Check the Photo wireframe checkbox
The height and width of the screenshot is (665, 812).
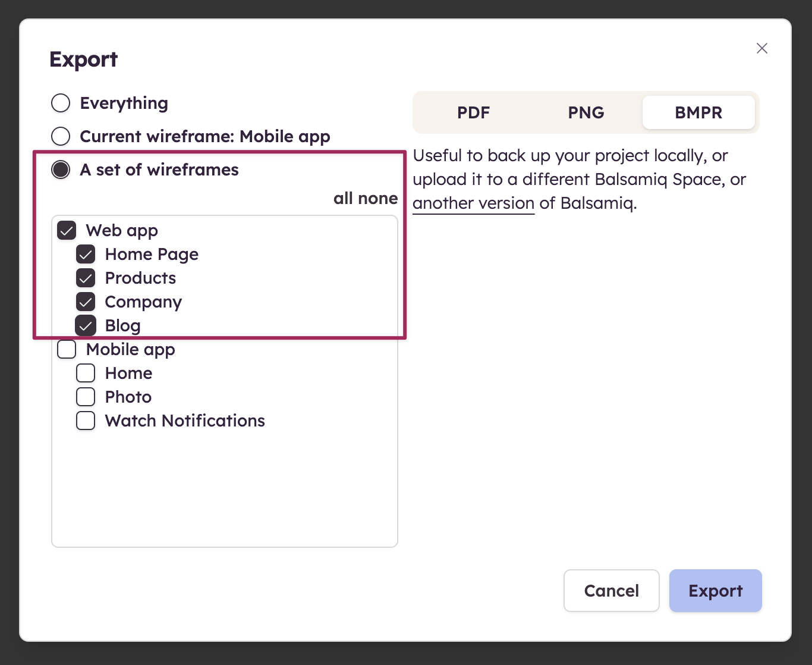click(86, 397)
